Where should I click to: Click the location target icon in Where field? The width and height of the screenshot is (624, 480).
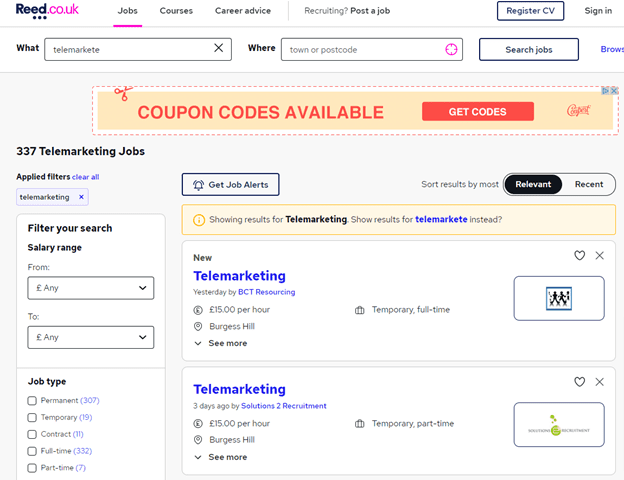click(x=451, y=49)
